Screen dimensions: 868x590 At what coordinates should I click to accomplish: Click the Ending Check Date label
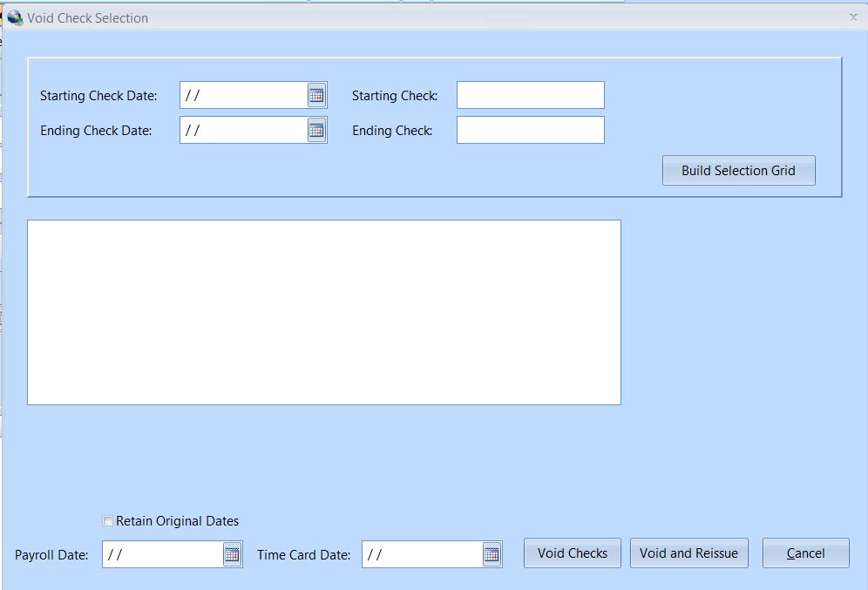[x=96, y=131]
